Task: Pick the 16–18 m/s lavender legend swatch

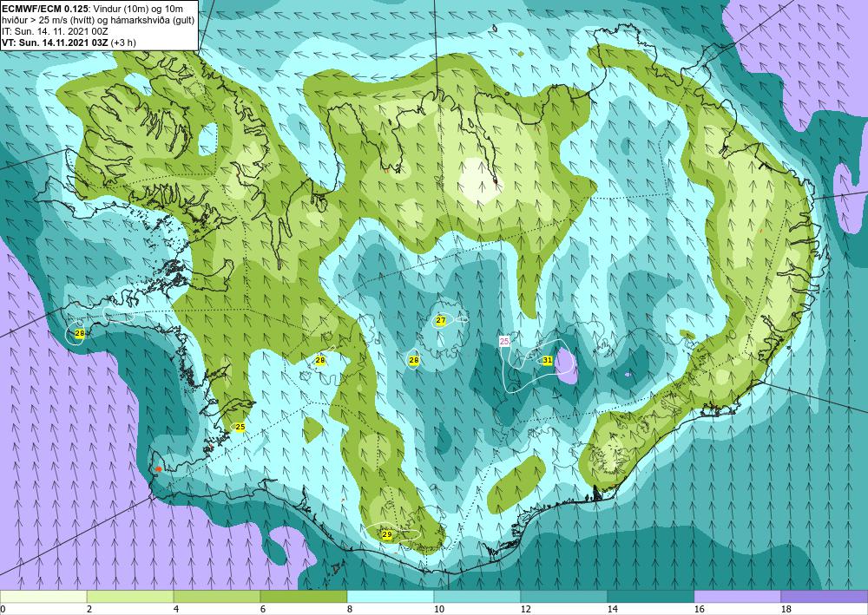Action: [x=737, y=597]
